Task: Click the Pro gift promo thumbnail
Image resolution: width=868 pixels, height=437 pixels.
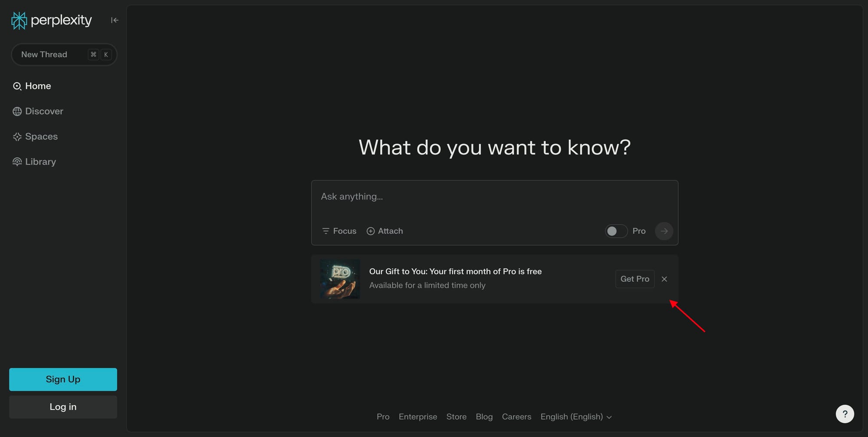Action: (340, 279)
